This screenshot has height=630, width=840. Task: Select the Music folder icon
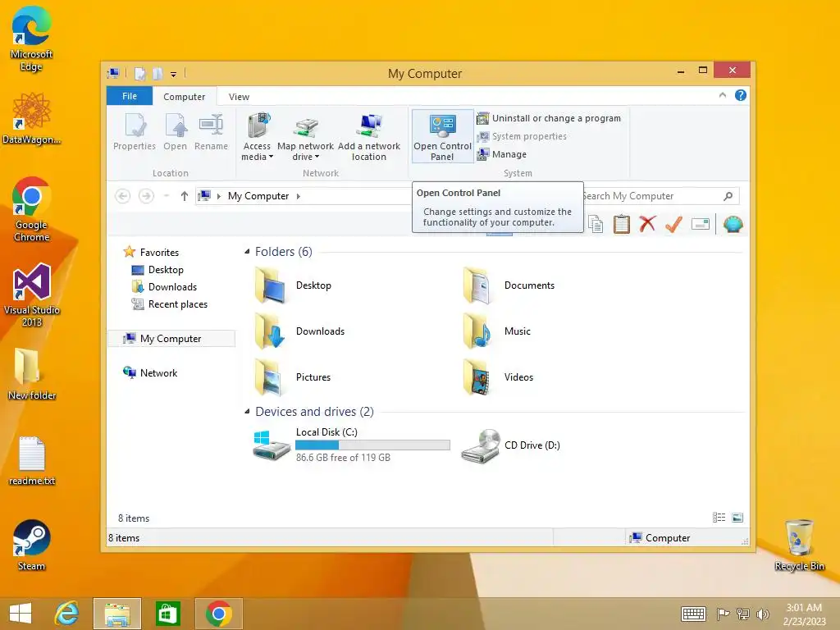click(477, 331)
